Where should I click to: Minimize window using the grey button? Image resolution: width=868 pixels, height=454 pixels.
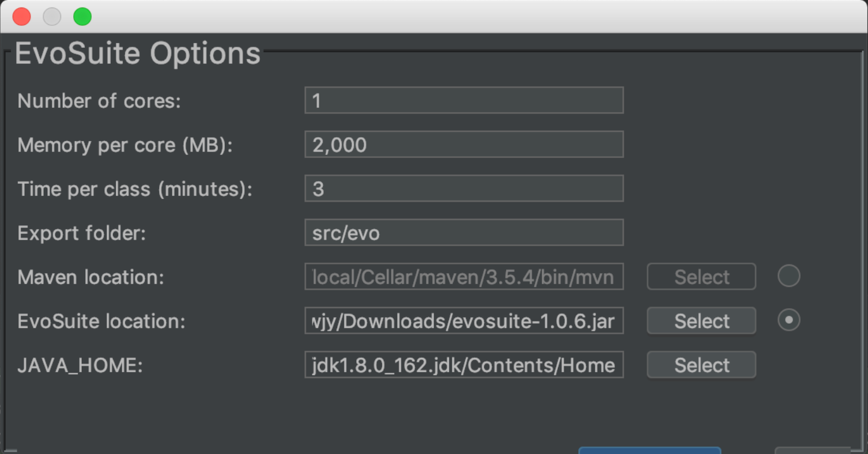tap(52, 17)
